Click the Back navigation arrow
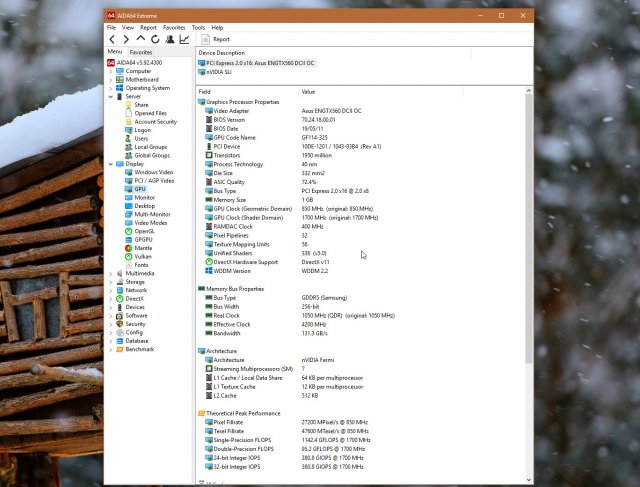Screen dimensions: 640x487 pyautogui.click(x=113, y=39)
